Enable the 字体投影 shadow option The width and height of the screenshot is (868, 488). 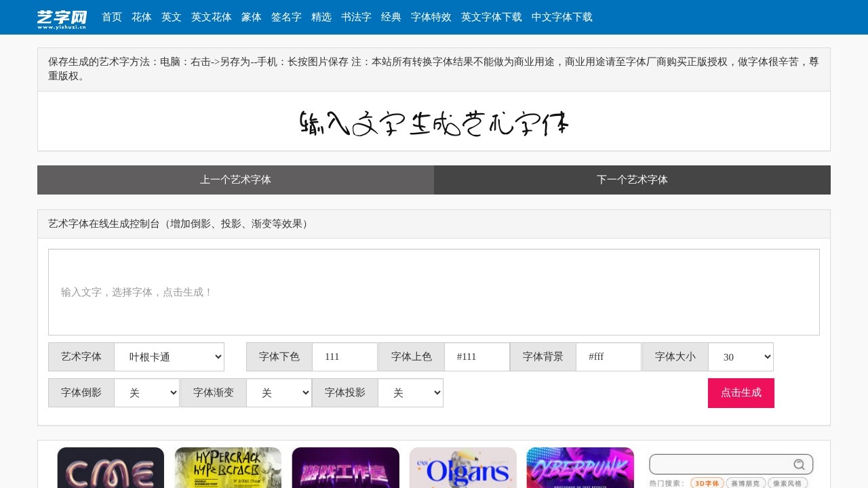click(x=410, y=392)
